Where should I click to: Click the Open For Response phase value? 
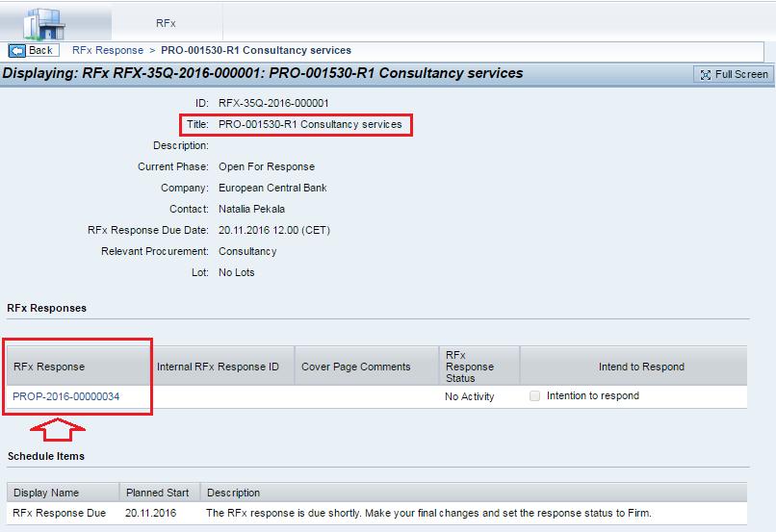pos(267,166)
